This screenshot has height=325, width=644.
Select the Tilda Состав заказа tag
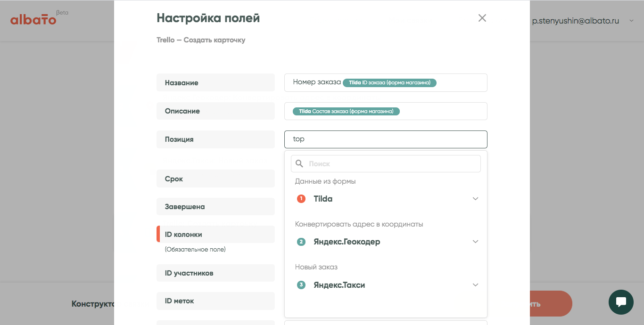tap(346, 111)
